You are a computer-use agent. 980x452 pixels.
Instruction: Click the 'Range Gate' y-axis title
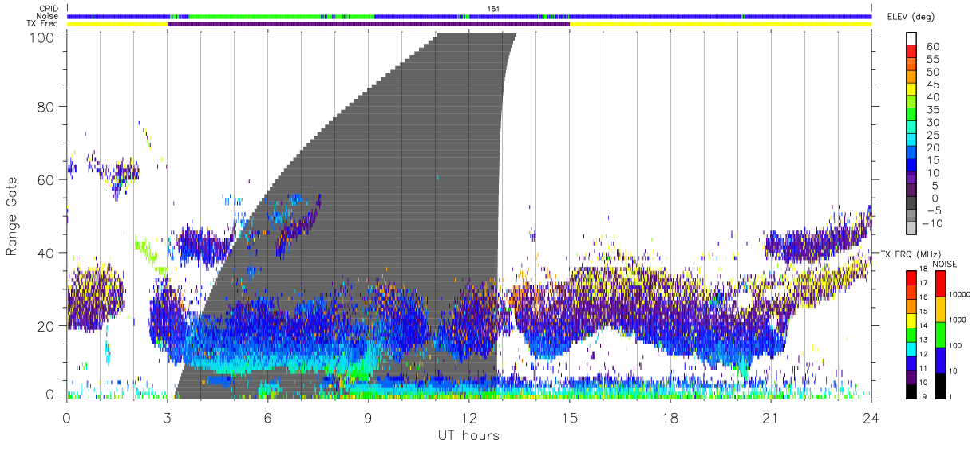click(13, 217)
